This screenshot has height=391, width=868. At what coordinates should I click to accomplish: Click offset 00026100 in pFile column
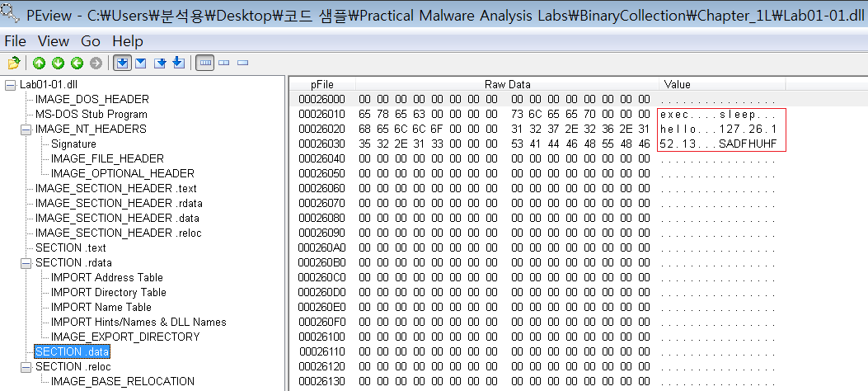pos(321,337)
